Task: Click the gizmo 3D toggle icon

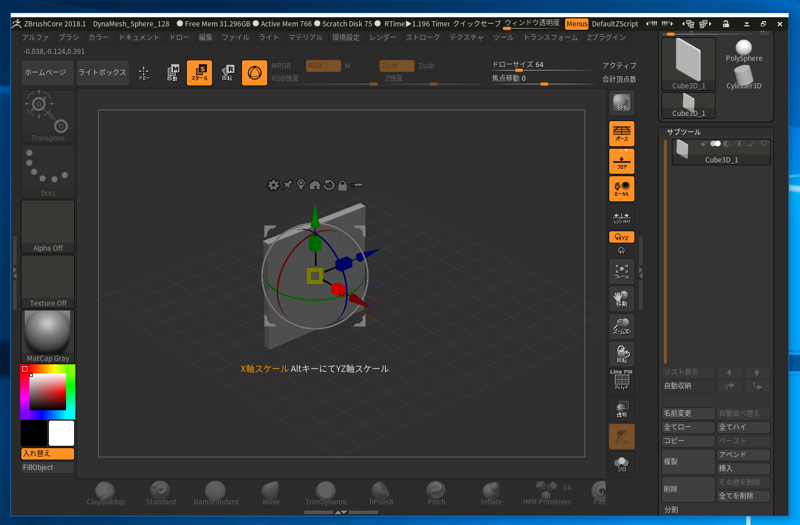Action: (254, 72)
